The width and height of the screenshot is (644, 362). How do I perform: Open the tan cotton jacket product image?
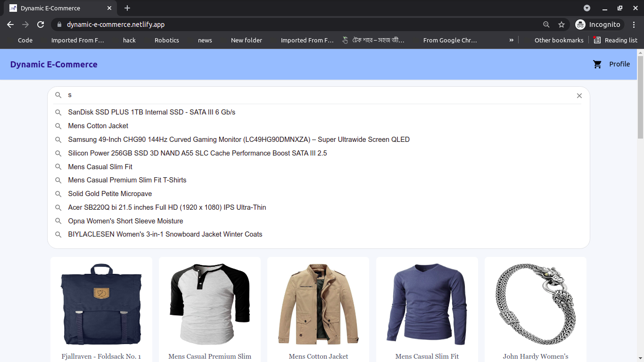(x=318, y=304)
